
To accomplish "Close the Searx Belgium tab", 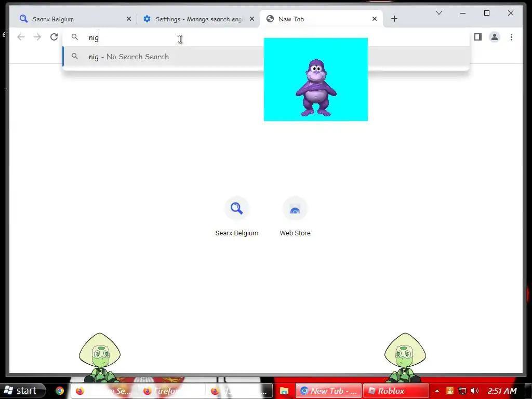I will 129,19.
